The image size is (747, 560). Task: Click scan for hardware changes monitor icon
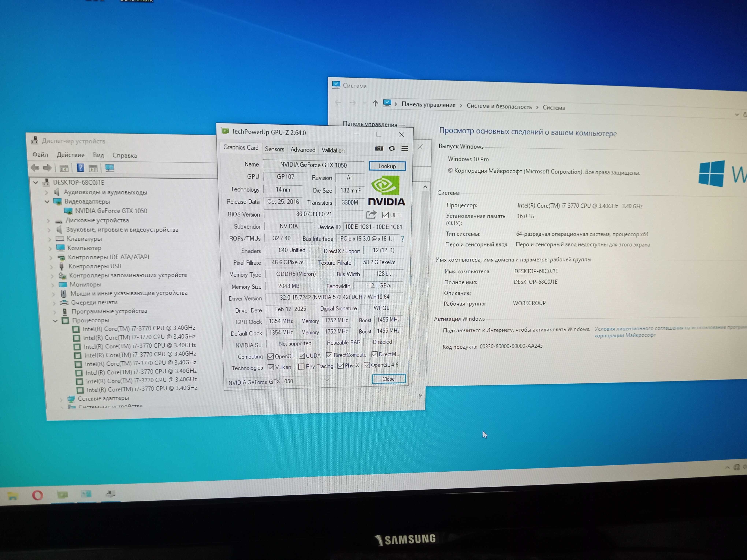tap(110, 168)
